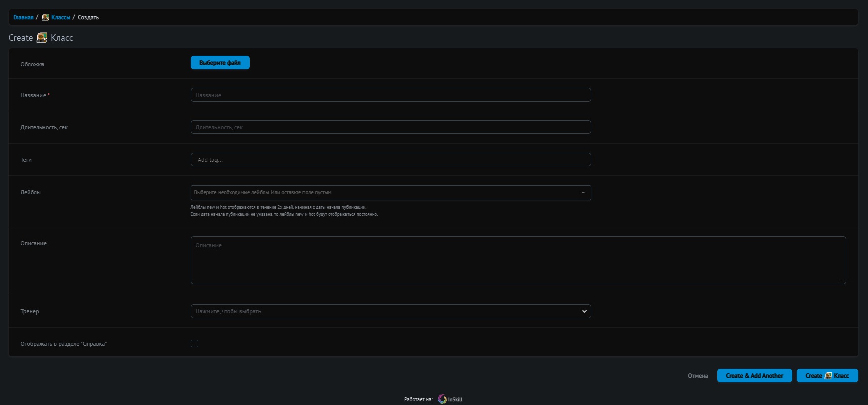The height and width of the screenshot is (405, 868).
Task: Click the Создать breadcrumb item
Action: click(88, 17)
